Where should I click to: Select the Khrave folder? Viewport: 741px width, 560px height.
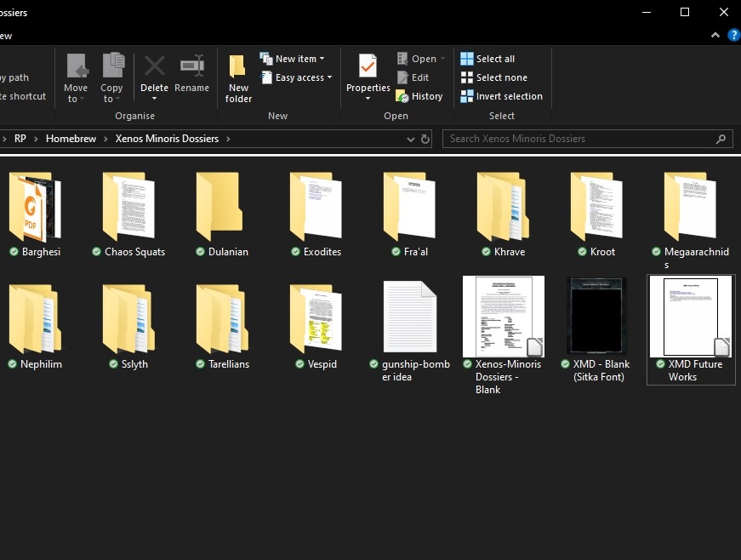(x=503, y=207)
